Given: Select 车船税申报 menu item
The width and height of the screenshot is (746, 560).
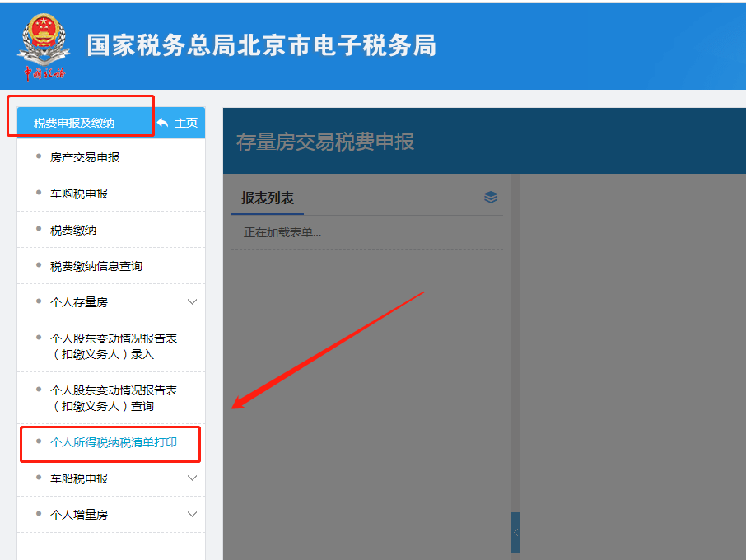Looking at the screenshot, I should (79, 478).
